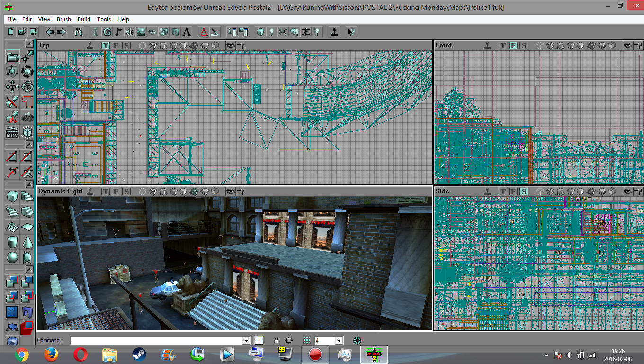Toggle realtime preview in Front viewport

click(487, 45)
